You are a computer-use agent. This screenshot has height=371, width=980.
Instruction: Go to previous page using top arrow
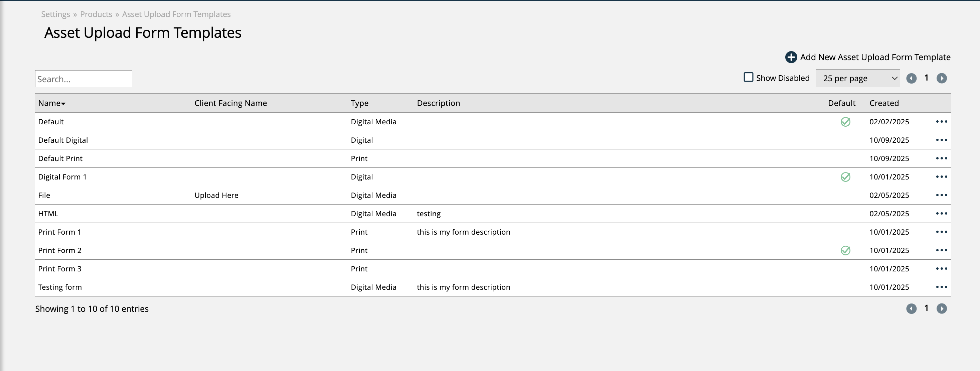coord(911,79)
